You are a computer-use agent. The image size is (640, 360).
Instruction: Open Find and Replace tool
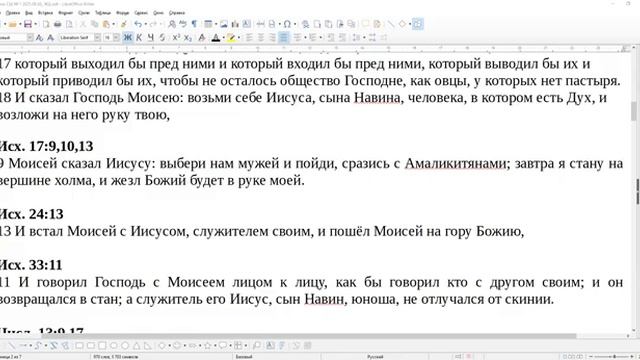172,24
